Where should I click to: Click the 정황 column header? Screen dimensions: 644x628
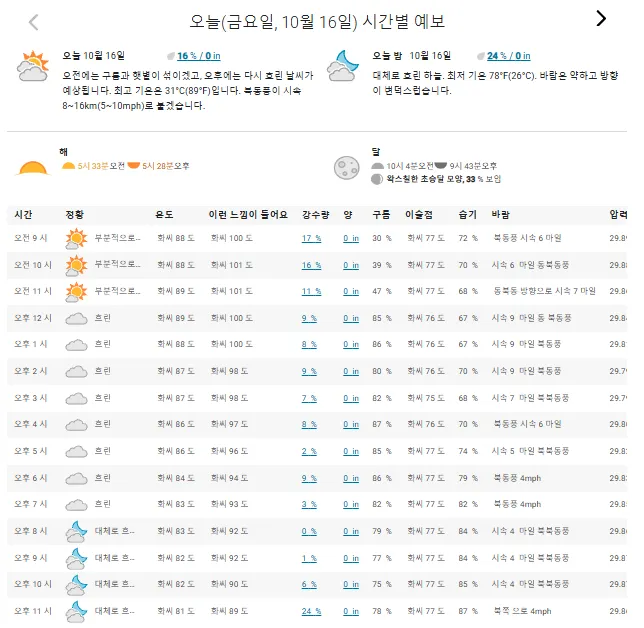tap(74, 214)
